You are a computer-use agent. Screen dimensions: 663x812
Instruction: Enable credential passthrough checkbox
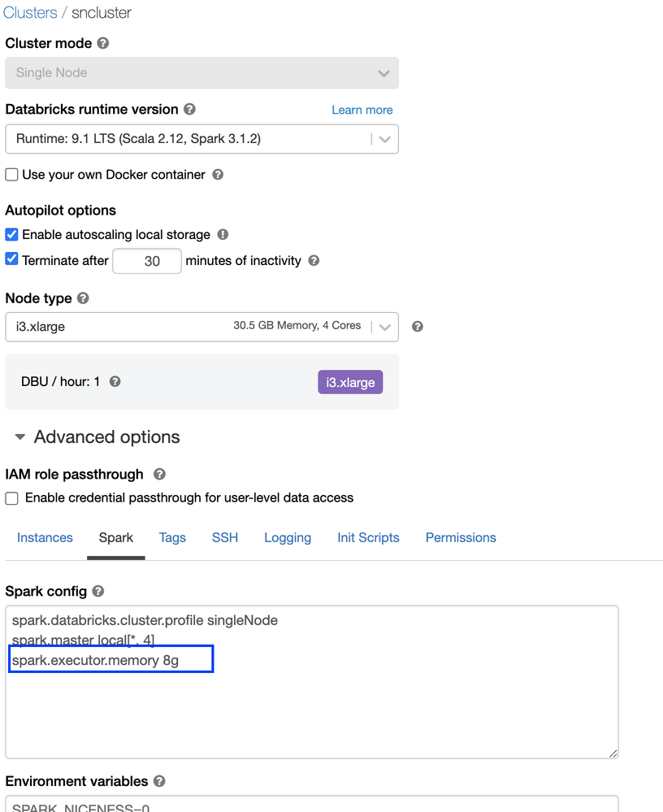[12, 498]
